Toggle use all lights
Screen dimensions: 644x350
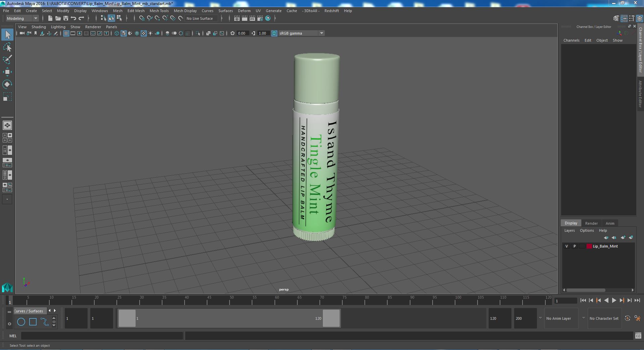pyautogui.click(x=150, y=33)
